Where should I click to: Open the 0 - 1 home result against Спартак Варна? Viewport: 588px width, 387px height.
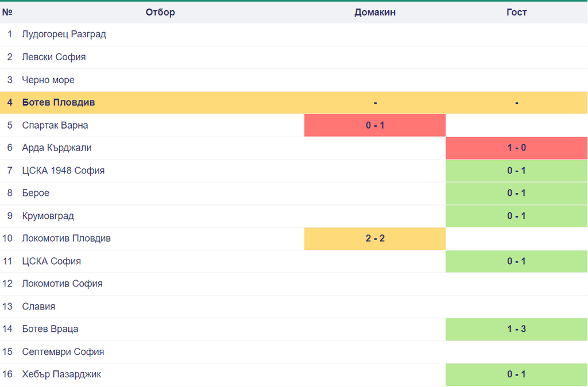375,125
